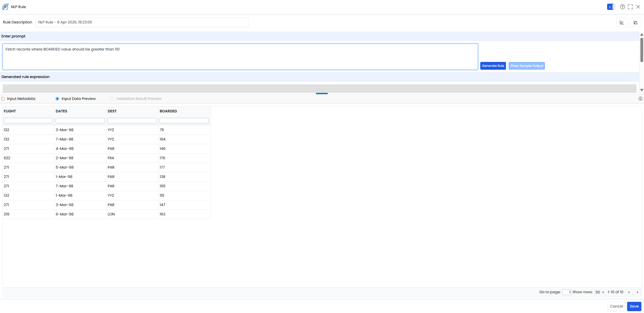Sort by the DATES column header
Image resolution: width=644 pixels, height=313 pixels.
click(x=61, y=111)
